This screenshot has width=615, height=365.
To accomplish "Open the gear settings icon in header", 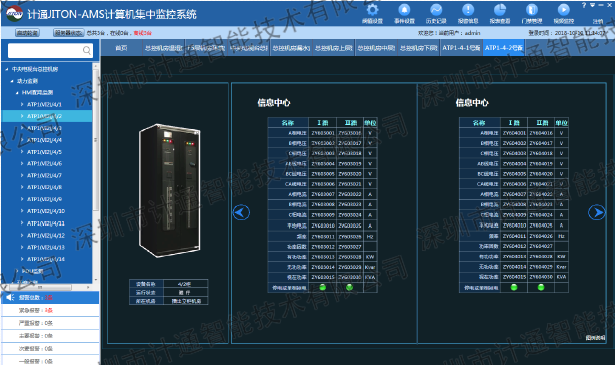I will coord(372,10).
